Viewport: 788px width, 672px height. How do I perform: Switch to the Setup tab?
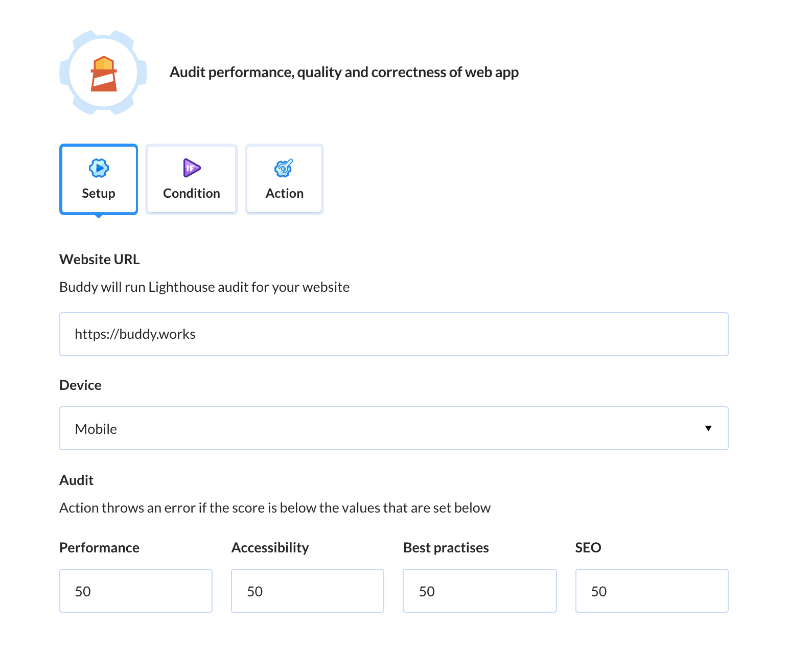pyautogui.click(x=99, y=179)
